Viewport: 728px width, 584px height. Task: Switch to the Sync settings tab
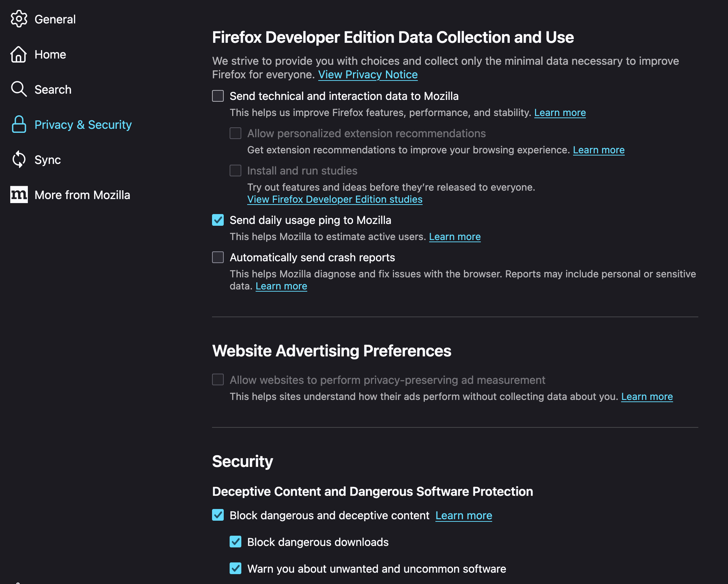(48, 160)
